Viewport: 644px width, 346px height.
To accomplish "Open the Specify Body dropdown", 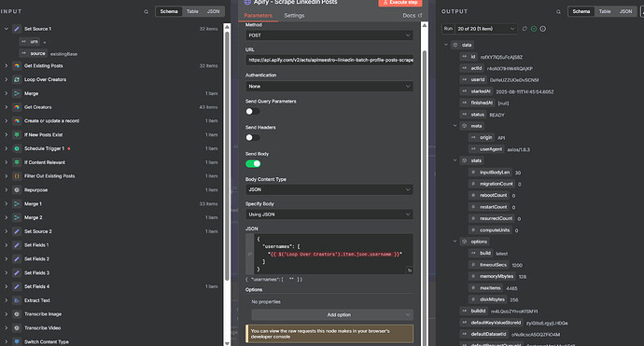I will [329, 215].
